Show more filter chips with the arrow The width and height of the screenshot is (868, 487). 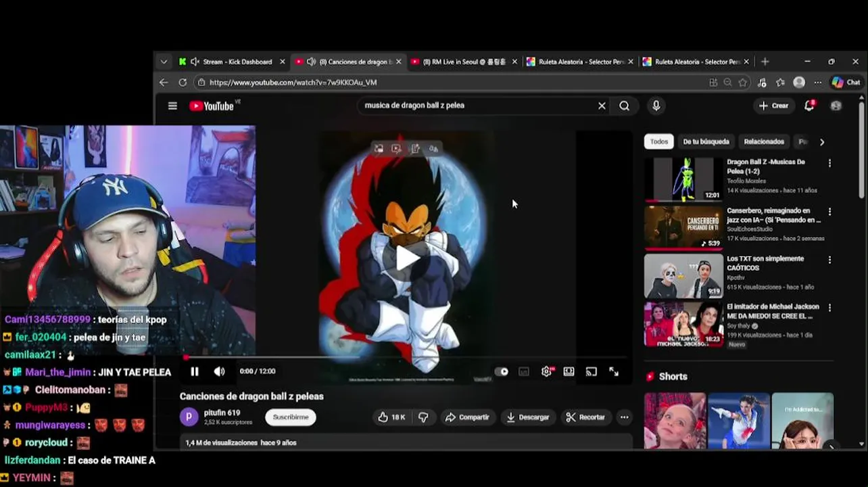coord(822,142)
